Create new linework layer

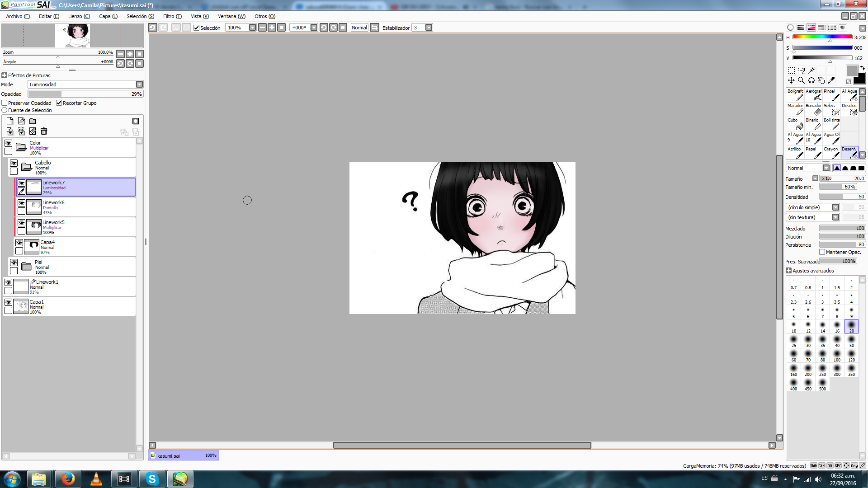click(x=21, y=121)
